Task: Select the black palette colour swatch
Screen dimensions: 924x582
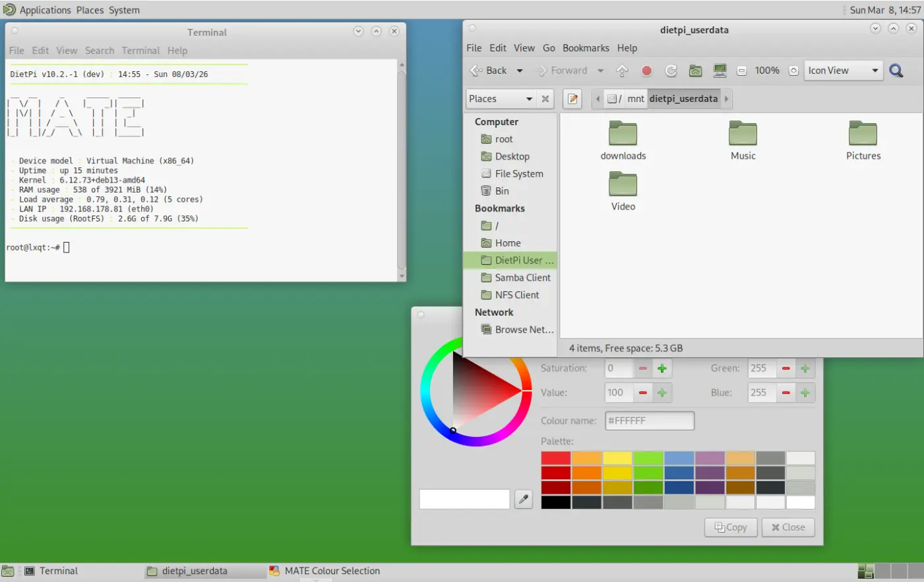Action: pyautogui.click(x=555, y=502)
